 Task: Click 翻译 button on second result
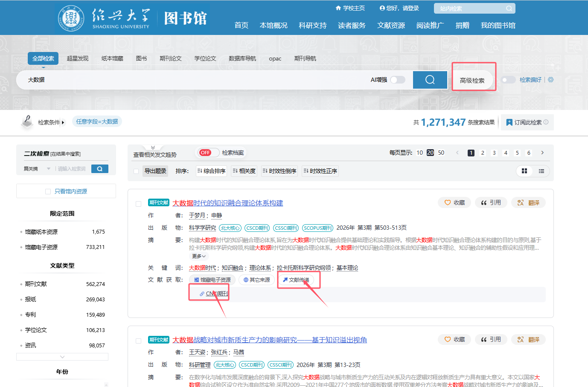[528, 340]
